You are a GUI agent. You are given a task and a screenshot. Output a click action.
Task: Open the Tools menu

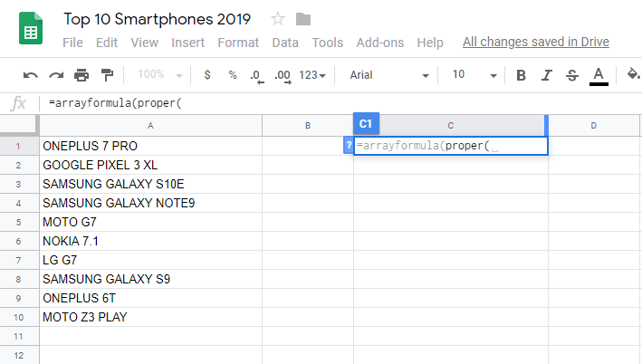pos(327,43)
